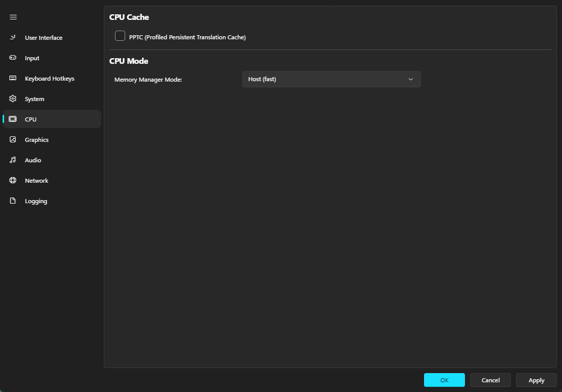Viewport: 562px width, 392px height.
Task: Switch to the CPU settings page
Action: tap(52, 119)
